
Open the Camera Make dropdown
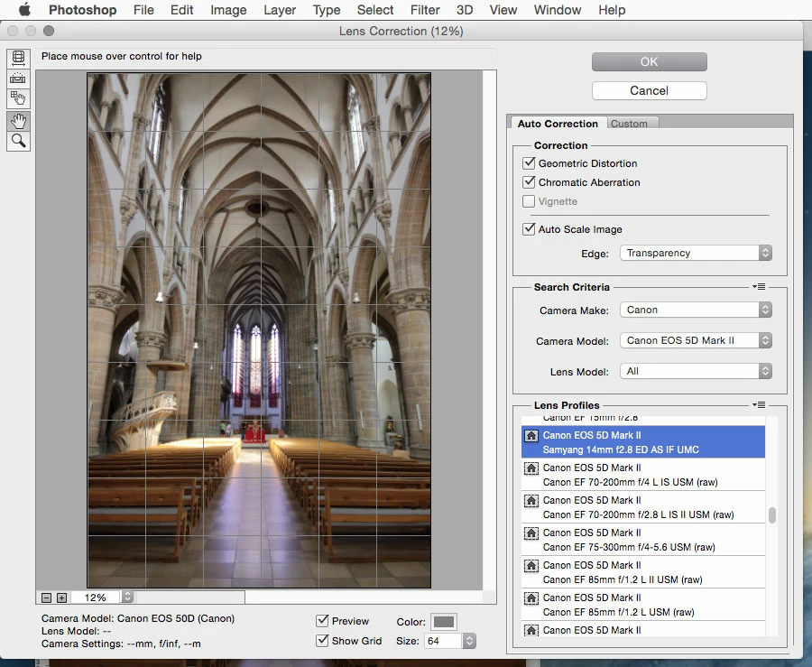[x=696, y=310]
